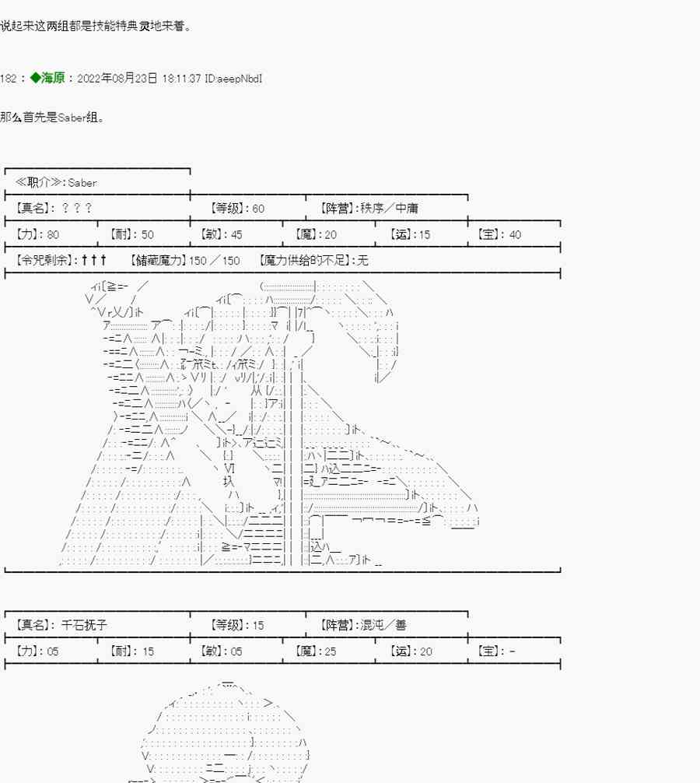Click the 【阵营】:混沌／善 alignment cell
The height and width of the screenshot is (783, 700).
point(363,625)
